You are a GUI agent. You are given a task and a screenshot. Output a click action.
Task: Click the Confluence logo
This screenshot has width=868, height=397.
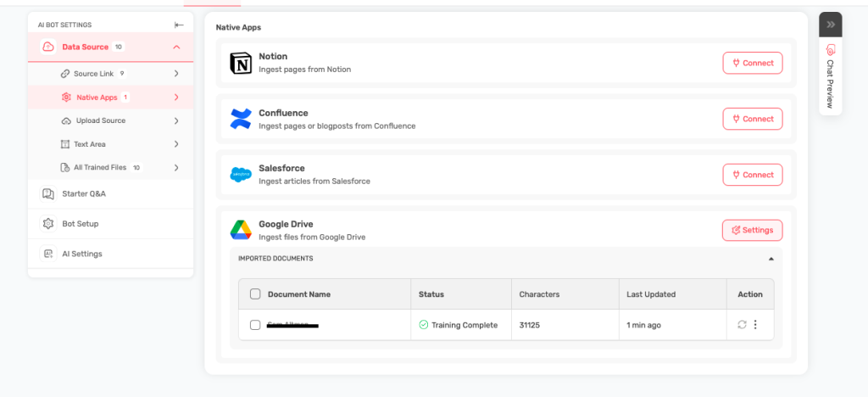241,119
